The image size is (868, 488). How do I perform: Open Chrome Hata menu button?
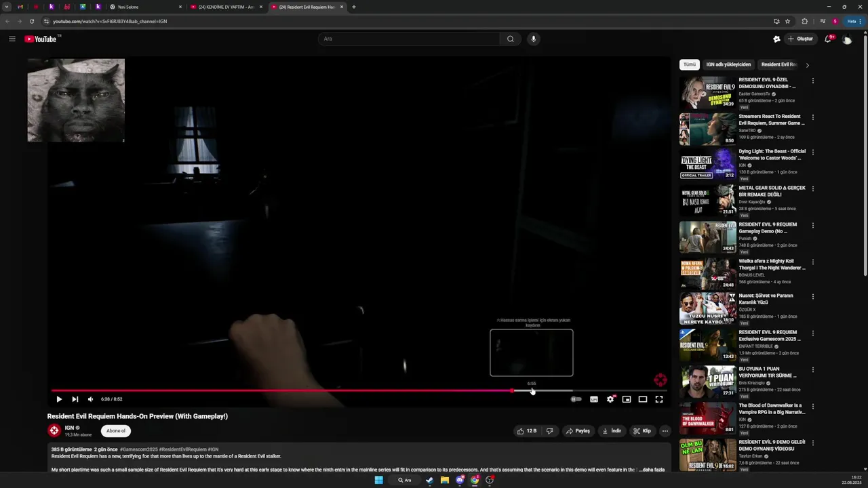click(853, 21)
